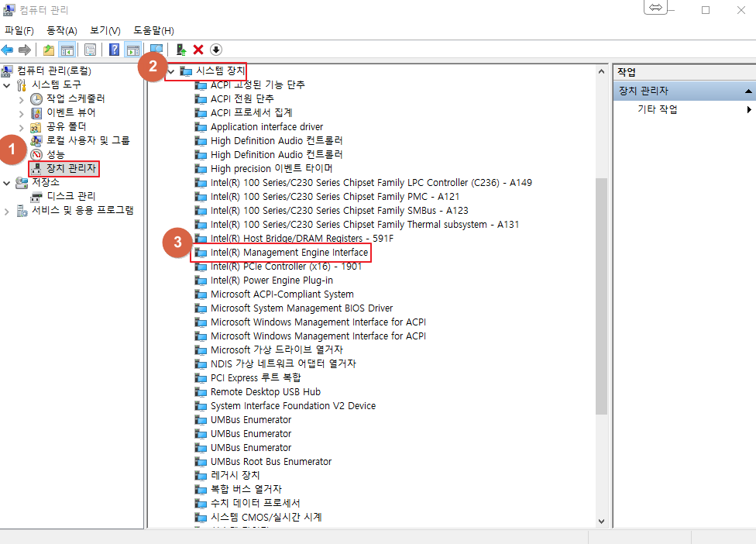756x544 pixels.
Task: Click the device list scrollbar up arrow
Action: (x=601, y=72)
